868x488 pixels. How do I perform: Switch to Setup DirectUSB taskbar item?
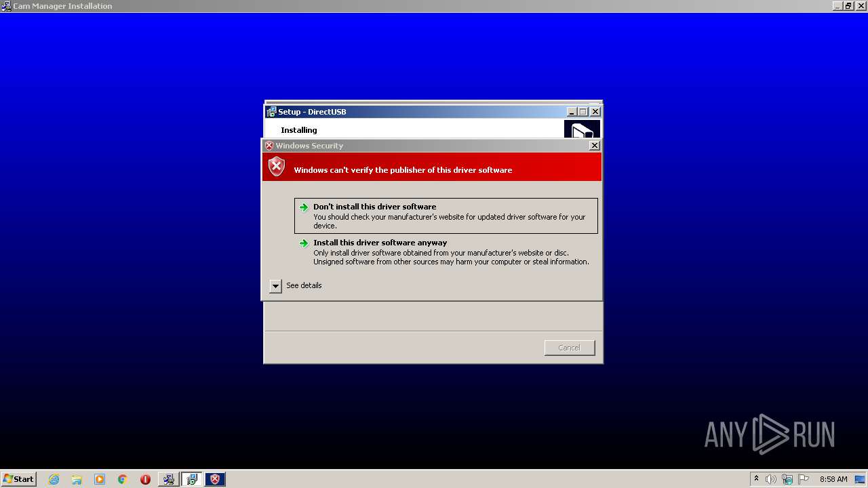click(x=192, y=479)
